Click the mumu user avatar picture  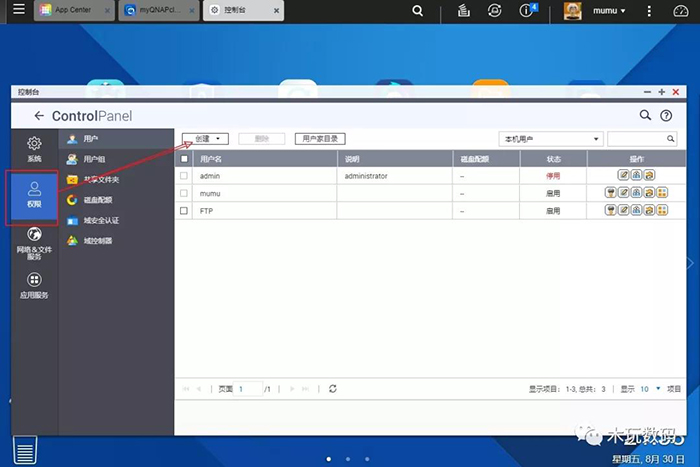click(572, 11)
